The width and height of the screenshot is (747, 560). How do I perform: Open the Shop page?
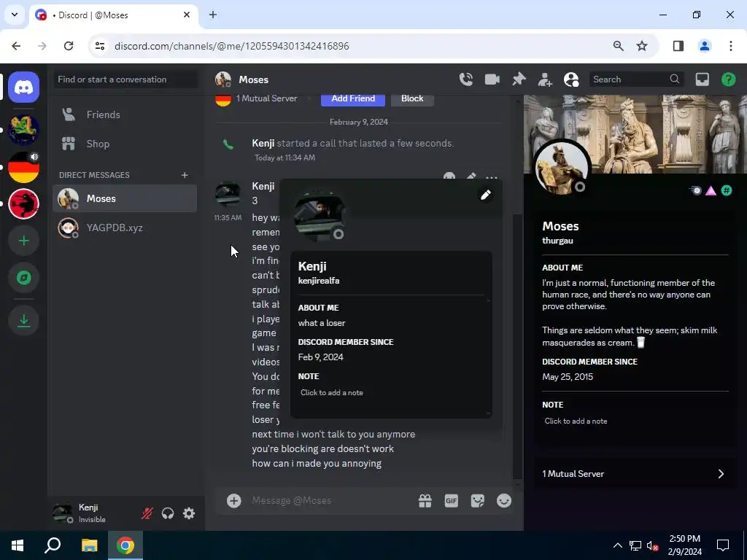[125, 144]
